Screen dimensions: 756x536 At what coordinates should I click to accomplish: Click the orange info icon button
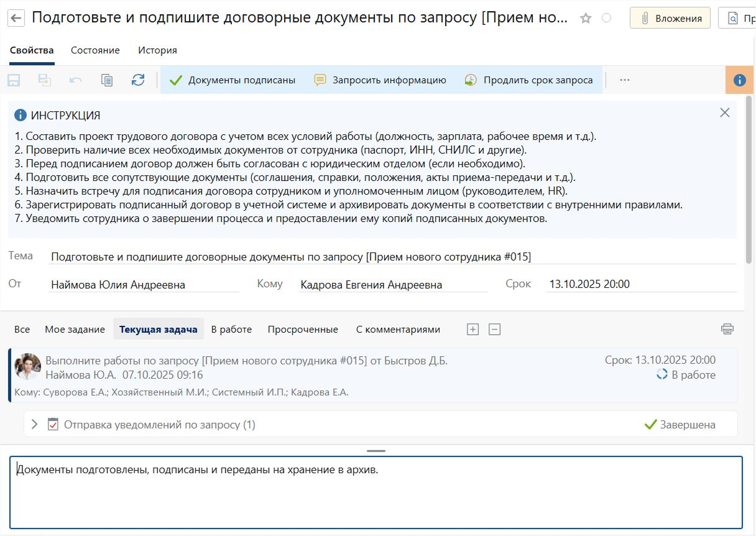coord(739,80)
